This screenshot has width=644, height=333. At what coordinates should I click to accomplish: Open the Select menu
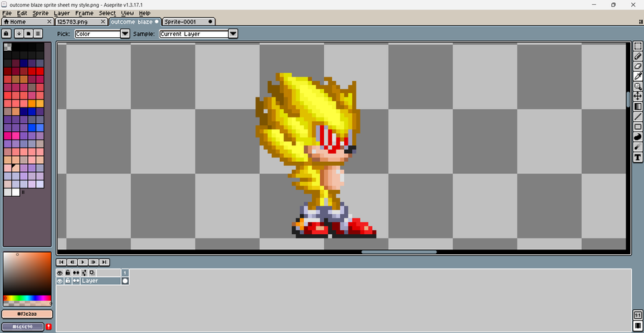[x=107, y=13]
